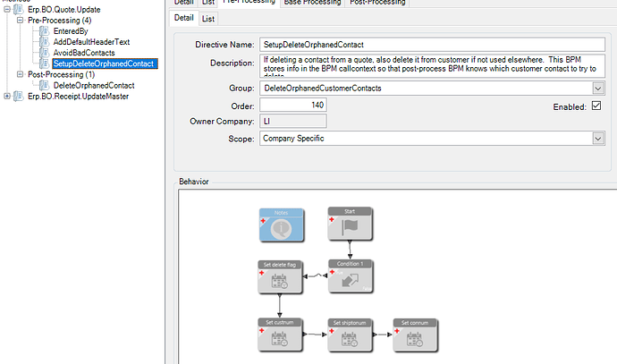Open the Base Processing tab
This screenshot has width=617, height=364.
tap(312, 3)
